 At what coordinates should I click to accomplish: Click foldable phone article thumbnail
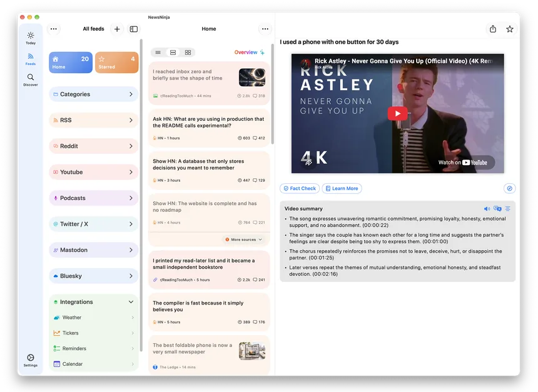point(252,351)
